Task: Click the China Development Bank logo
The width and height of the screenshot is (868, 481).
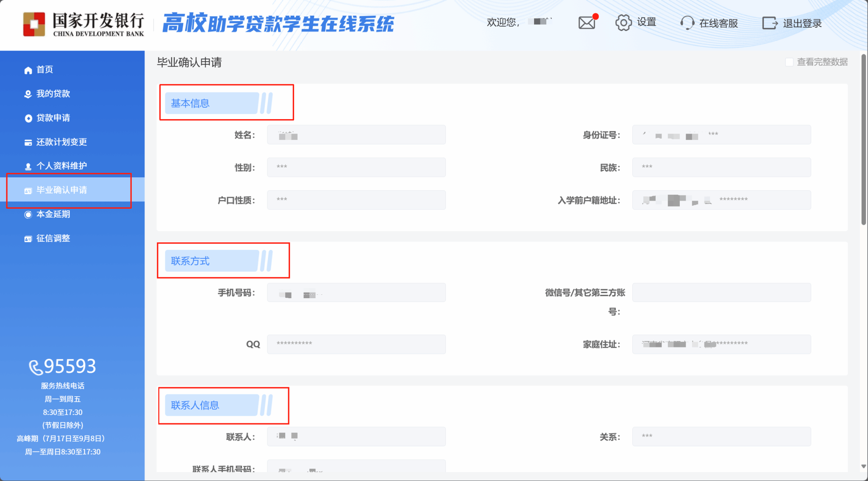Action: click(x=34, y=24)
